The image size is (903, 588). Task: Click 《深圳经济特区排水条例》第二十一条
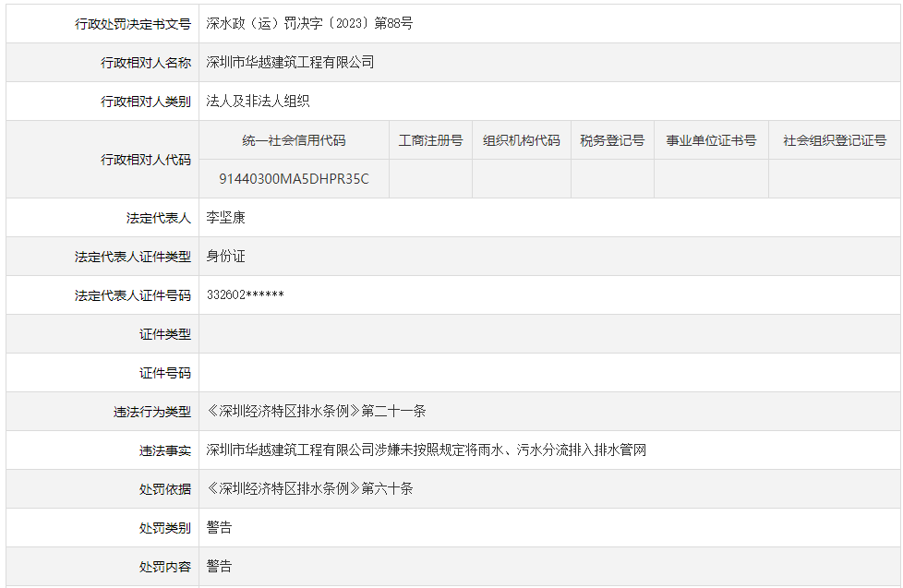pos(316,411)
